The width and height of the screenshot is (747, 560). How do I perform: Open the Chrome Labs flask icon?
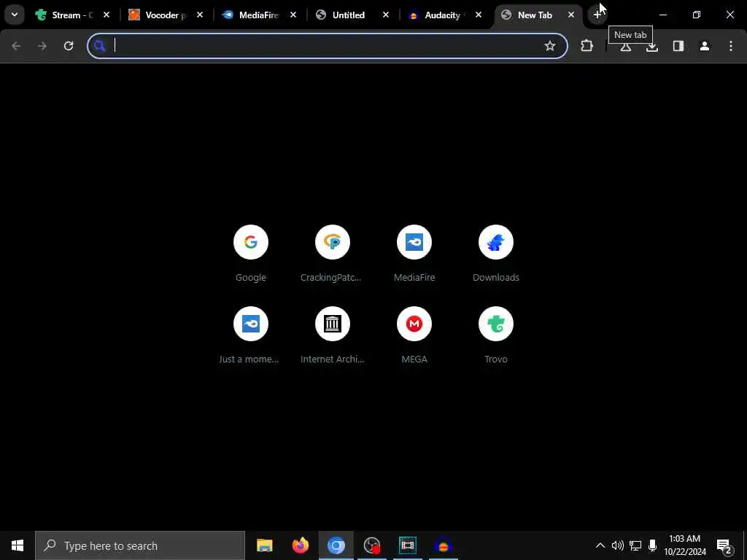point(625,46)
